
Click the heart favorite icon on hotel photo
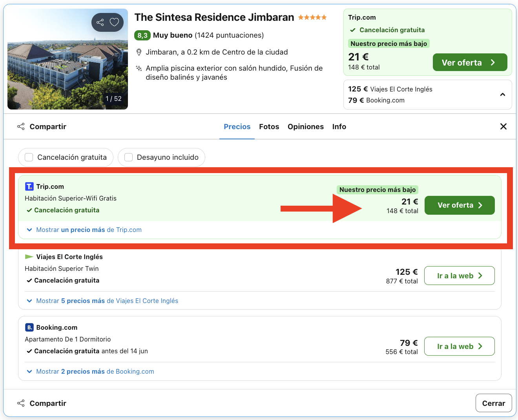pos(114,22)
